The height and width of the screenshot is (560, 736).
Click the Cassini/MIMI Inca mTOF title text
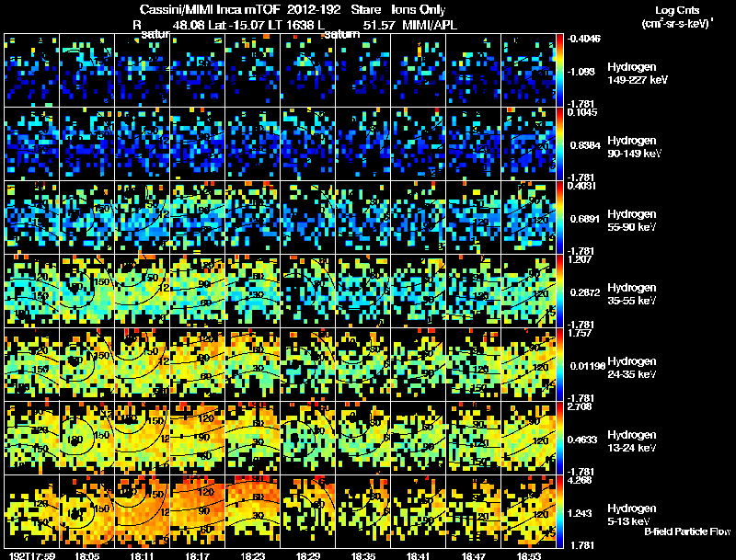pos(210,9)
